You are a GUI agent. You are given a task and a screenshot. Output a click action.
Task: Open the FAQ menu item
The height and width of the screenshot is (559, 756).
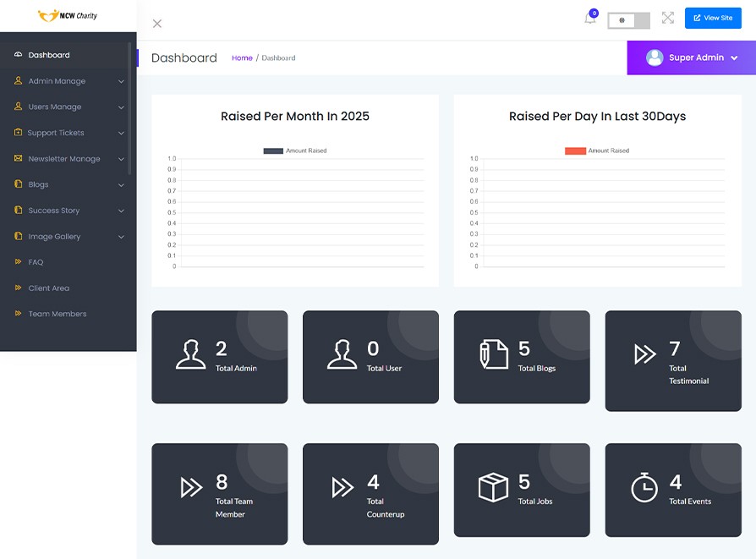coord(36,262)
